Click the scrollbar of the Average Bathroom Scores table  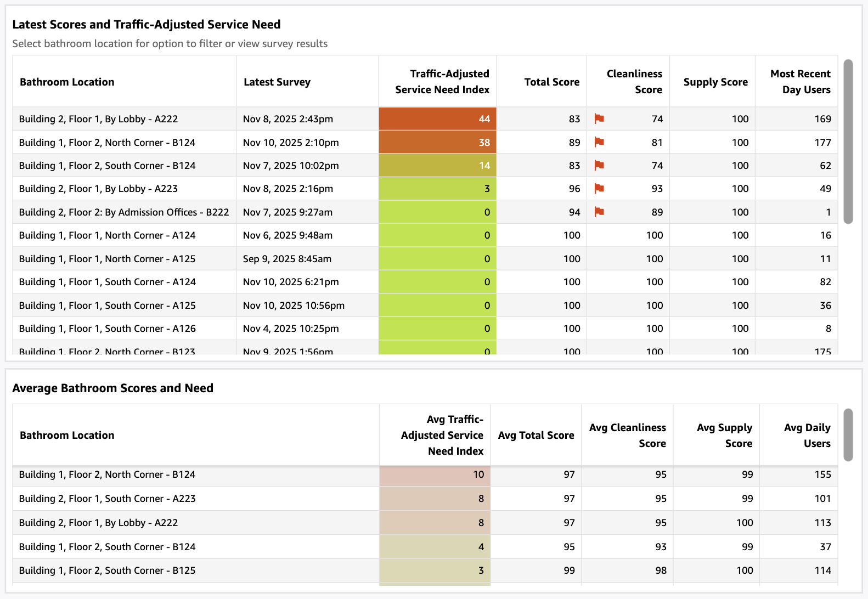click(848, 434)
